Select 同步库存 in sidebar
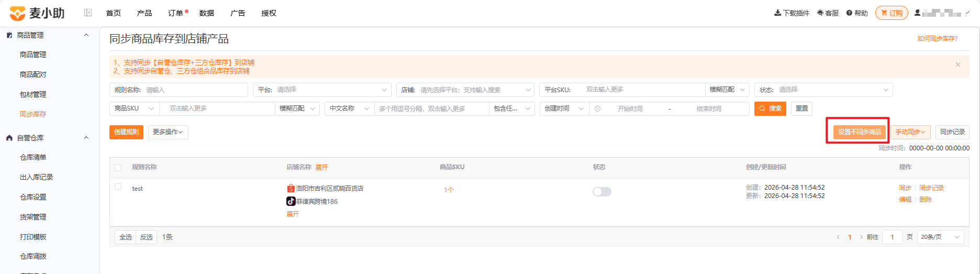Viewport: 980px width, 274px height. (33, 114)
